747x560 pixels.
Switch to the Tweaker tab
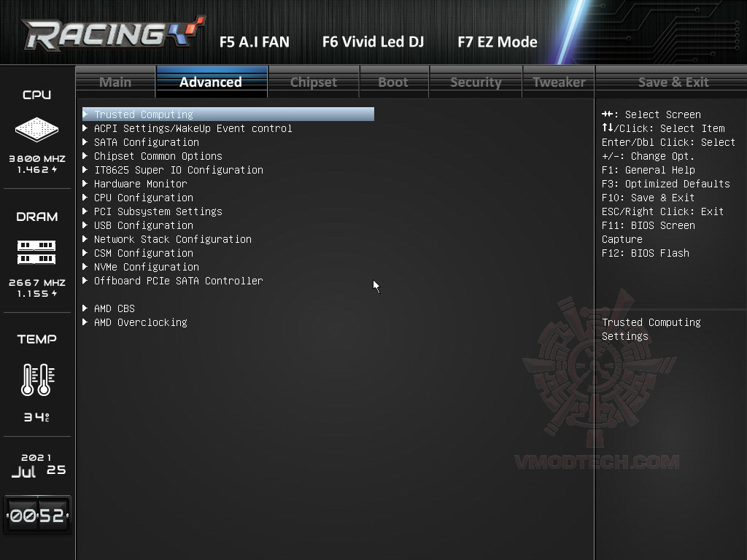[559, 82]
